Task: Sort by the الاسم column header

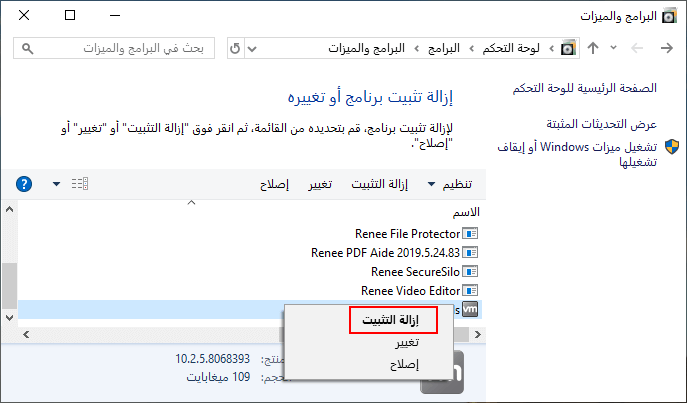Action: [x=466, y=212]
